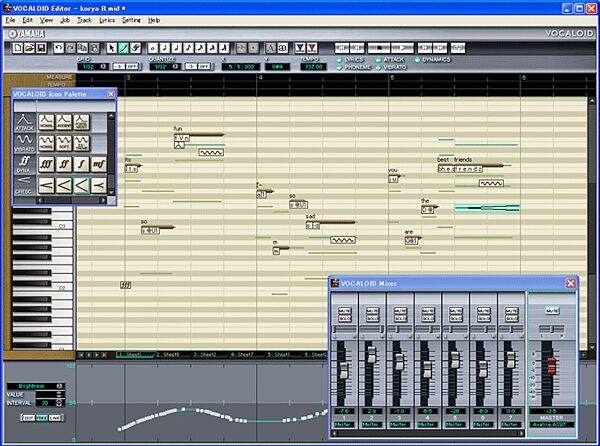Click the red V singer icon
This screenshot has width=600, height=446.
[312, 48]
